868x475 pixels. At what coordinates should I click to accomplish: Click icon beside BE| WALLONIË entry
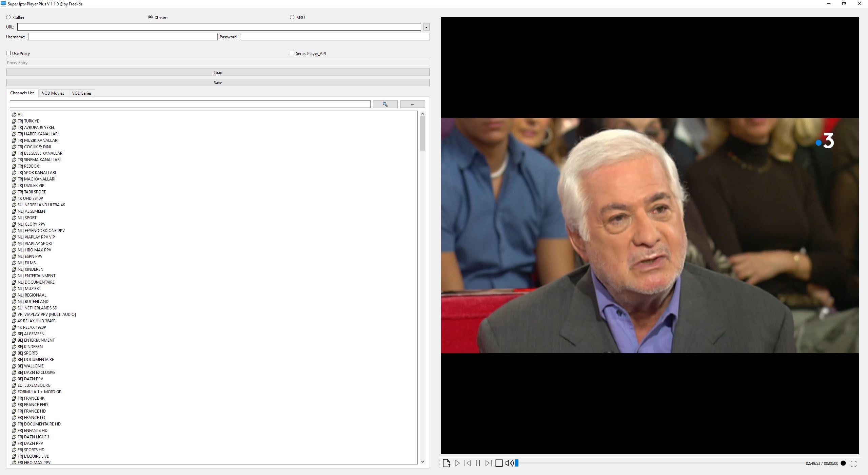pyautogui.click(x=14, y=366)
